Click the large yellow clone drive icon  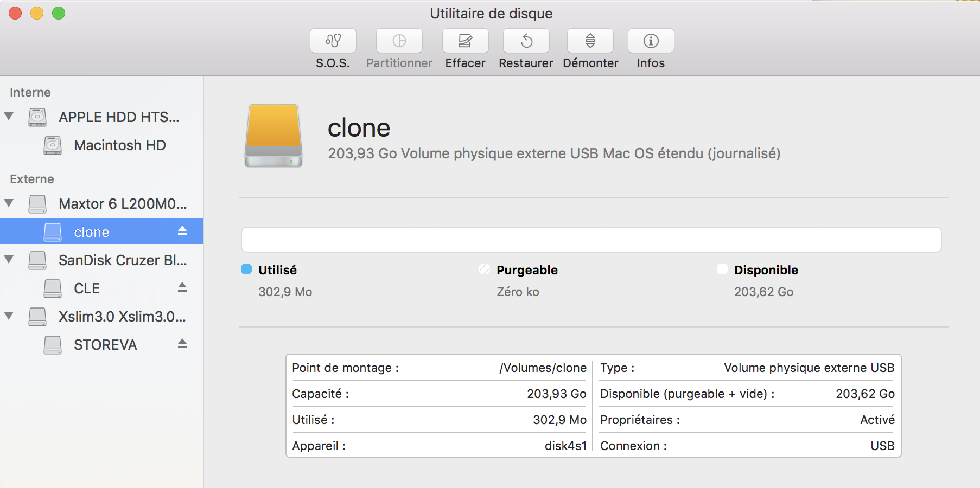(x=273, y=136)
